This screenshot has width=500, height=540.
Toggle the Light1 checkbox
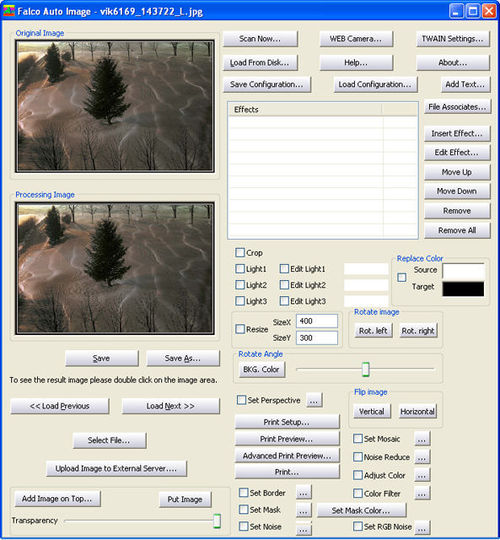(x=240, y=269)
